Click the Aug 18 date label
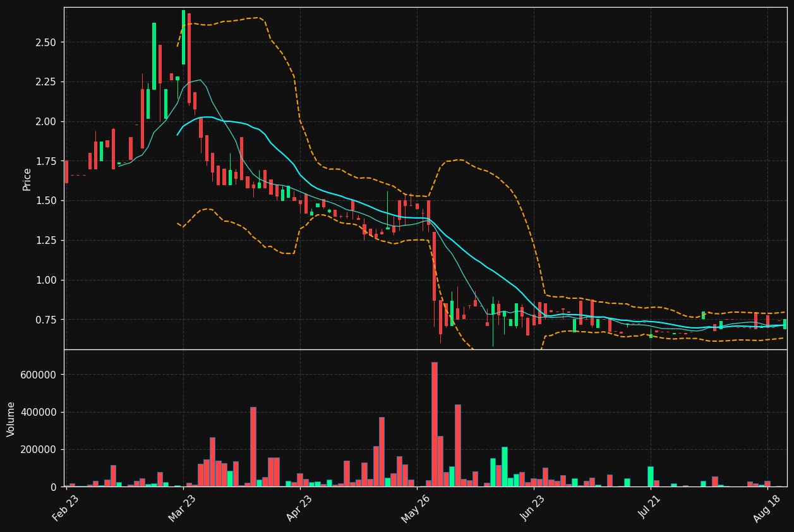 [x=767, y=508]
